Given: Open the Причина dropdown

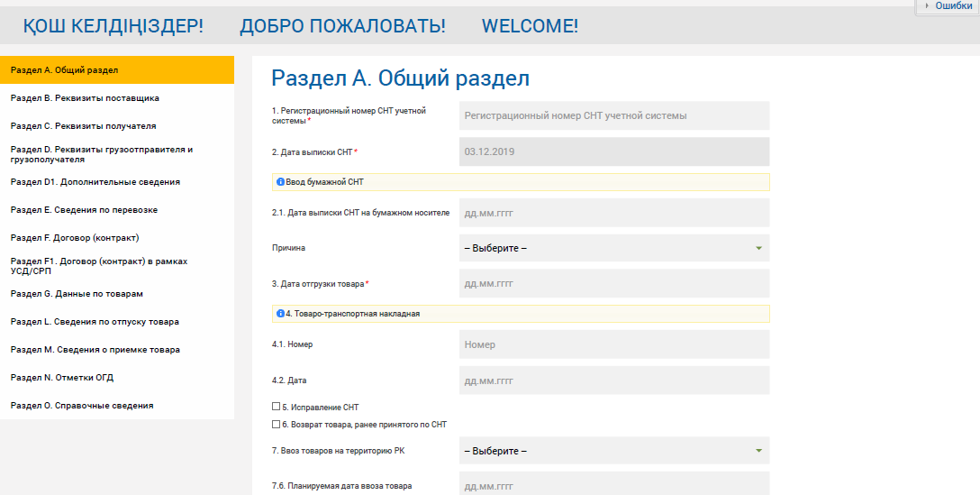Looking at the screenshot, I should coord(614,248).
